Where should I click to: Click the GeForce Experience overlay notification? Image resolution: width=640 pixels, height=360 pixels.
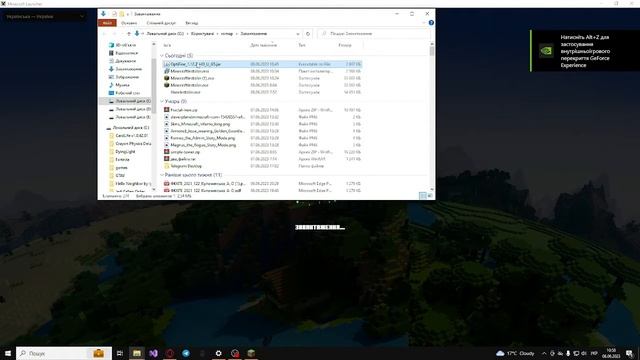(585, 51)
